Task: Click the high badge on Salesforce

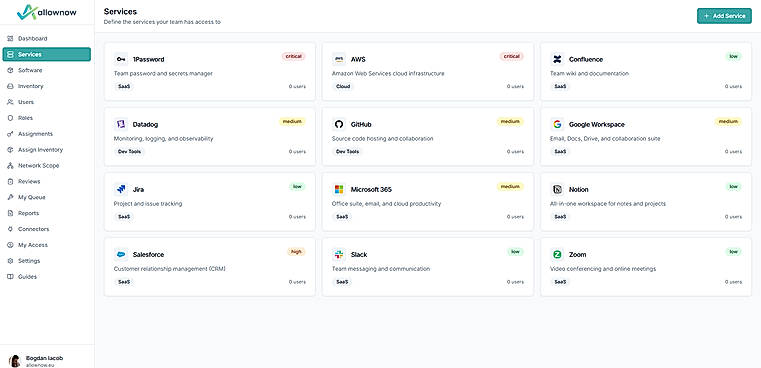Action: [x=296, y=251]
